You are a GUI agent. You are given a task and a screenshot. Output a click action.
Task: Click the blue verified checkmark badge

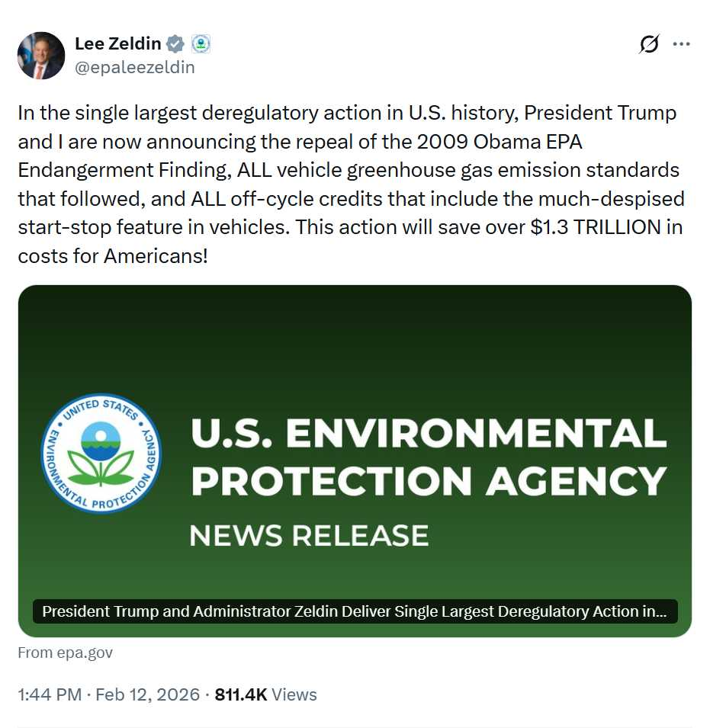[x=175, y=44]
